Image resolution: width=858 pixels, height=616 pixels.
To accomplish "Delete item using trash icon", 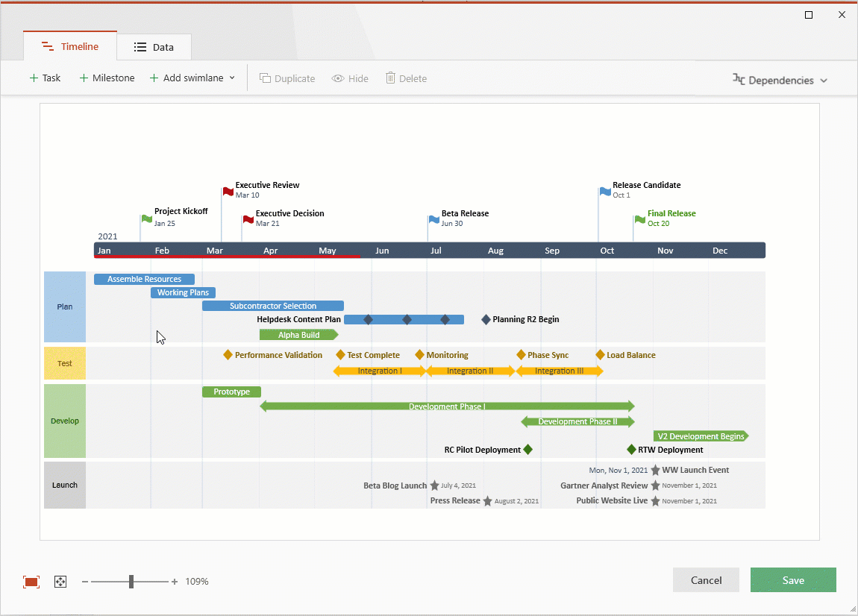I will pyautogui.click(x=406, y=78).
